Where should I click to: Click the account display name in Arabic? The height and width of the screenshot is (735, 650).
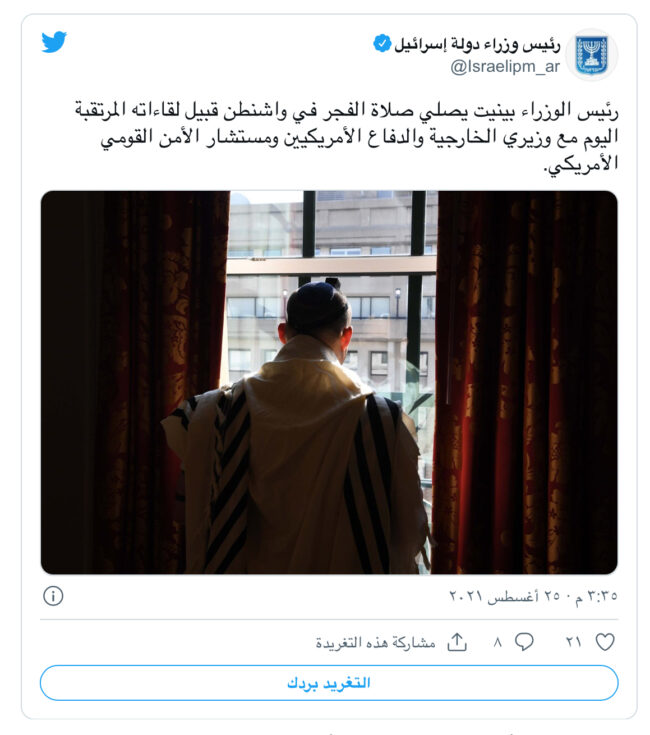point(477,44)
